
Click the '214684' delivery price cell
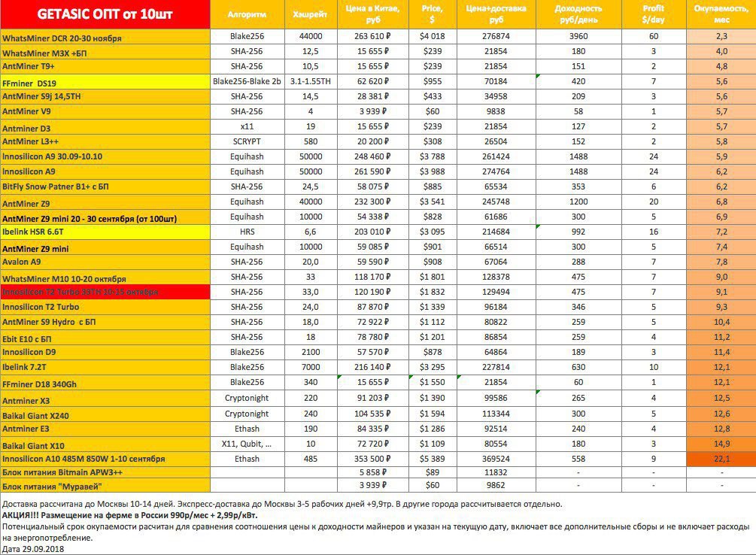coord(496,232)
